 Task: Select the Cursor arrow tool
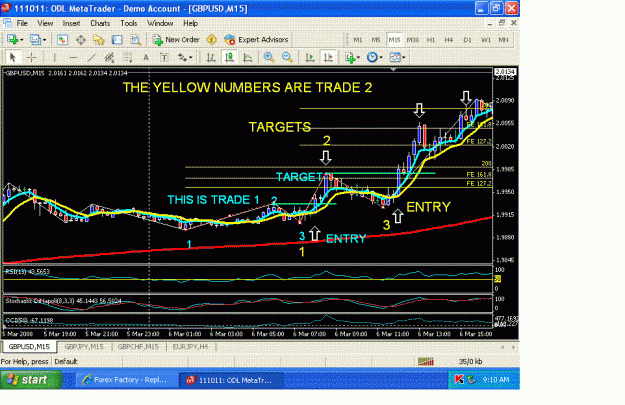[13, 57]
